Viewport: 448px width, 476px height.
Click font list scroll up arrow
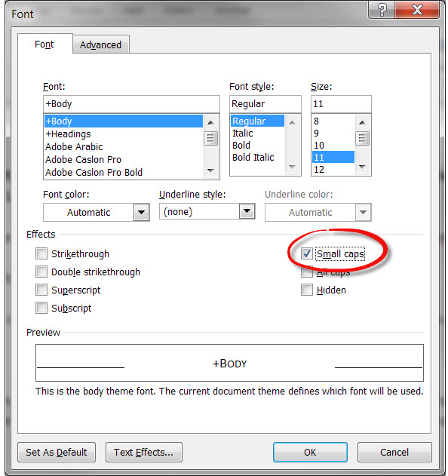click(x=210, y=123)
